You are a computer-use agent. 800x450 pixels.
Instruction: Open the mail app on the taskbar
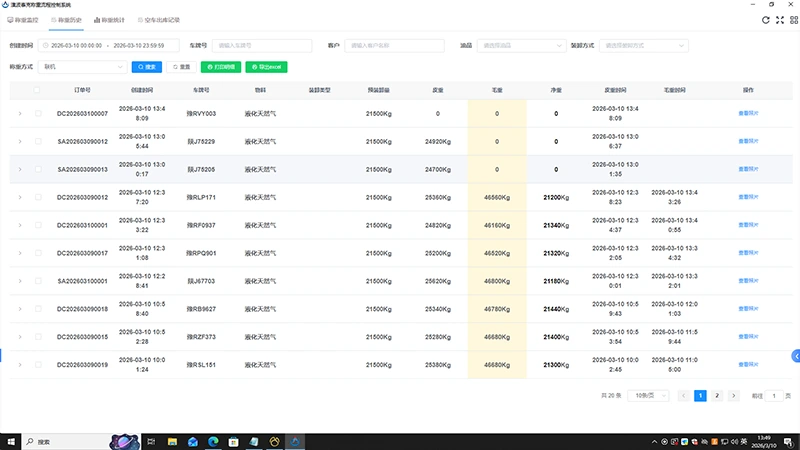[192, 442]
